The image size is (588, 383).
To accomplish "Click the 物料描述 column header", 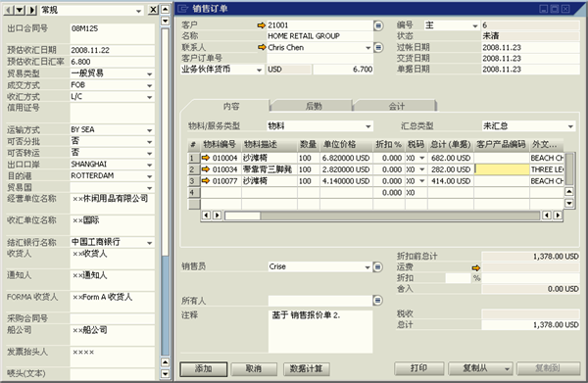I will pos(269,144).
